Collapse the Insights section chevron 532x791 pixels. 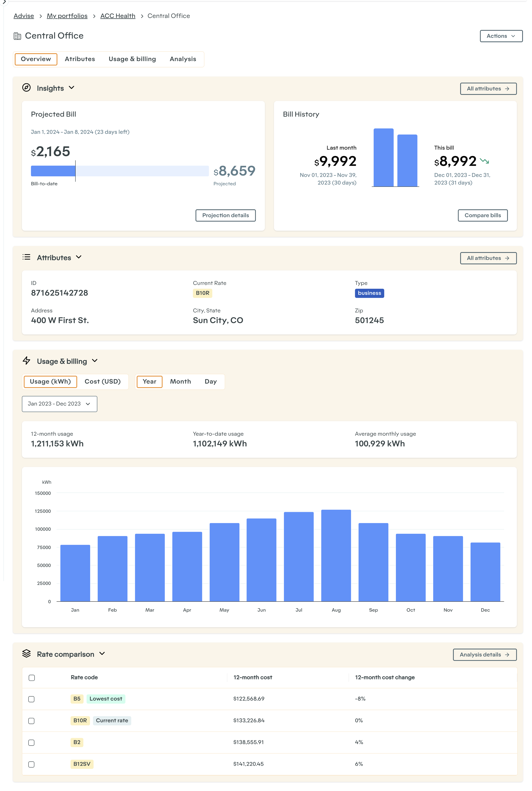pyautogui.click(x=72, y=88)
